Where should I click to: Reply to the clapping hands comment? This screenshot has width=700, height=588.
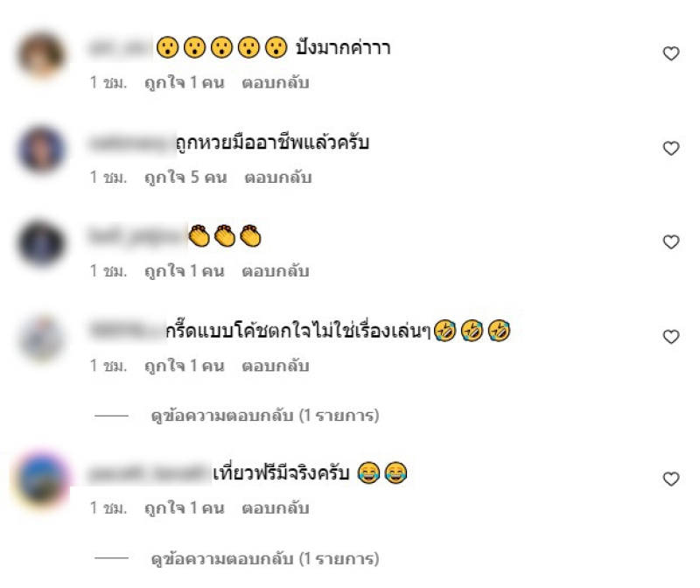[276, 271]
